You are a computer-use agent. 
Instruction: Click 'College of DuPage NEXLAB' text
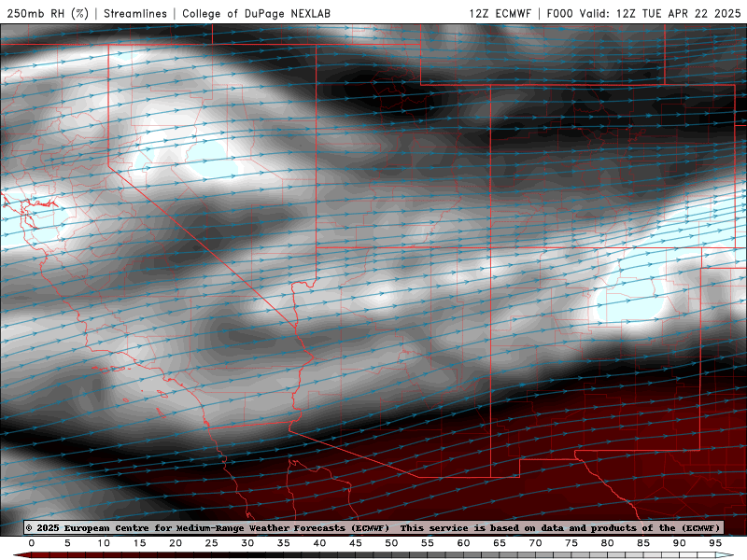(256, 13)
